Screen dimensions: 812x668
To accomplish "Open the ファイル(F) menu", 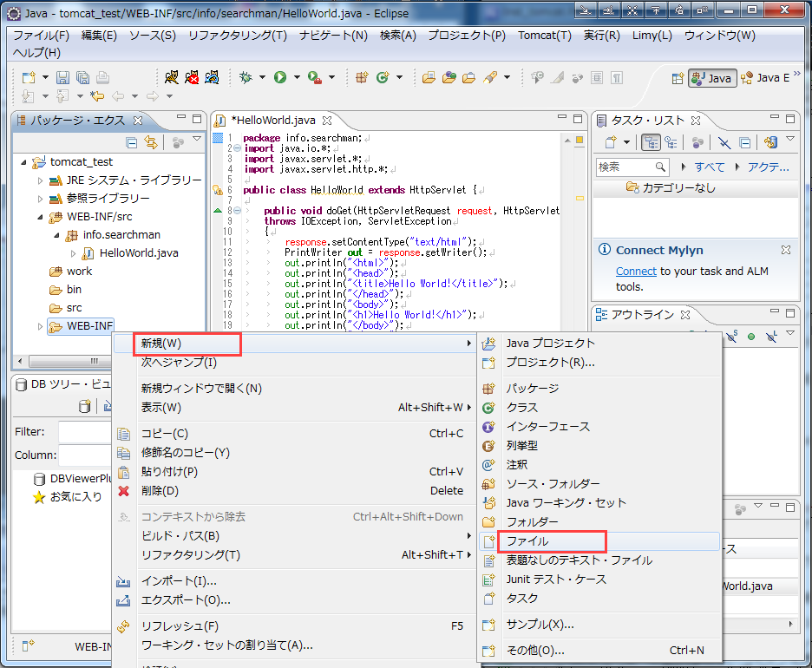I will tap(41, 36).
